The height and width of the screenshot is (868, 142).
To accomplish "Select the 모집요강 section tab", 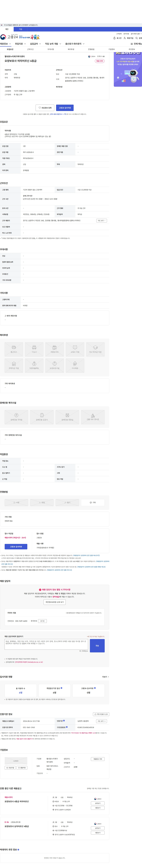I will point(10,49).
